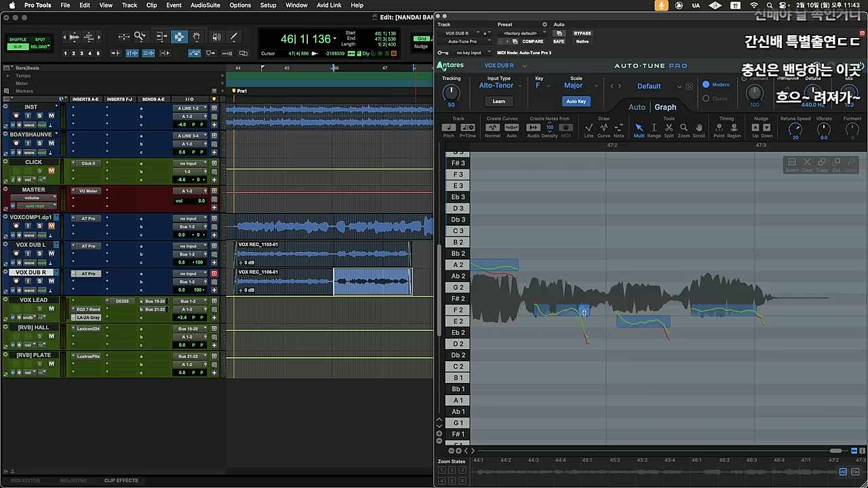Adjust the Tracking knob

451,93
